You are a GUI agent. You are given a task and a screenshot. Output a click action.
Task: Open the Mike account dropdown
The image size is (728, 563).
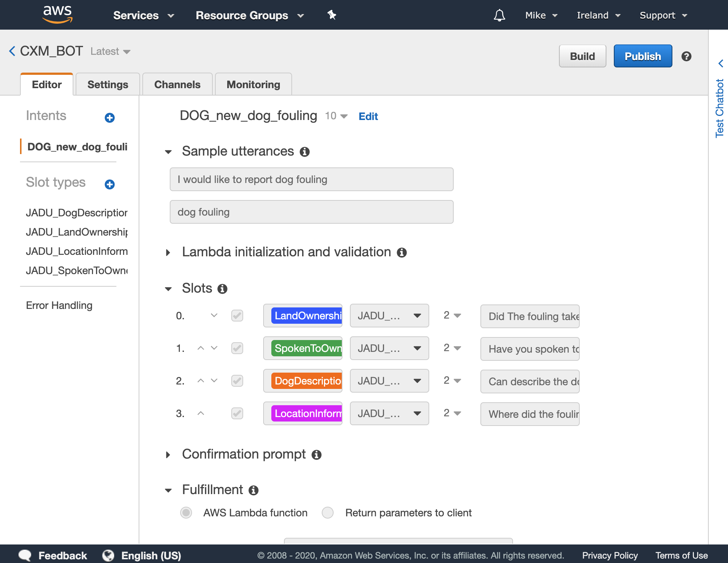pyautogui.click(x=541, y=16)
